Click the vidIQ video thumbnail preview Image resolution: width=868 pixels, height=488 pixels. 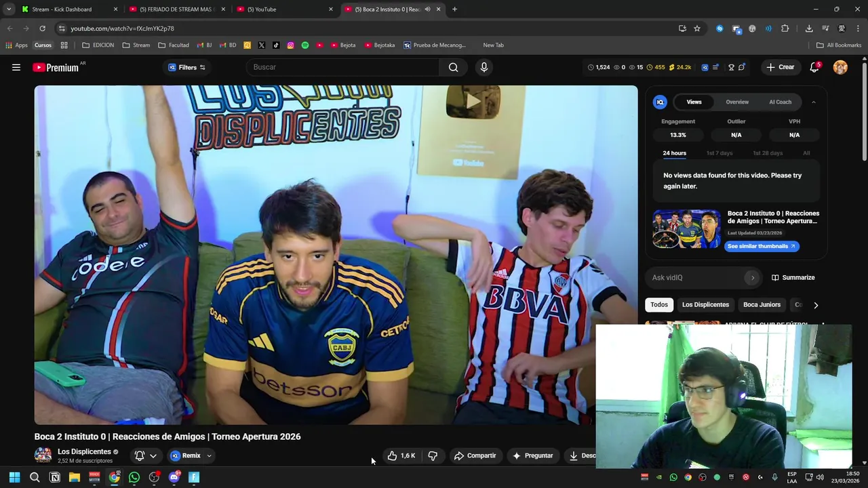tap(687, 229)
